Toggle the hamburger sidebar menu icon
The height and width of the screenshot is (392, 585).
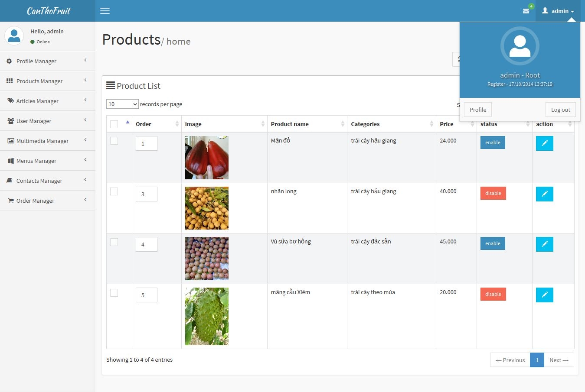click(x=105, y=11)
